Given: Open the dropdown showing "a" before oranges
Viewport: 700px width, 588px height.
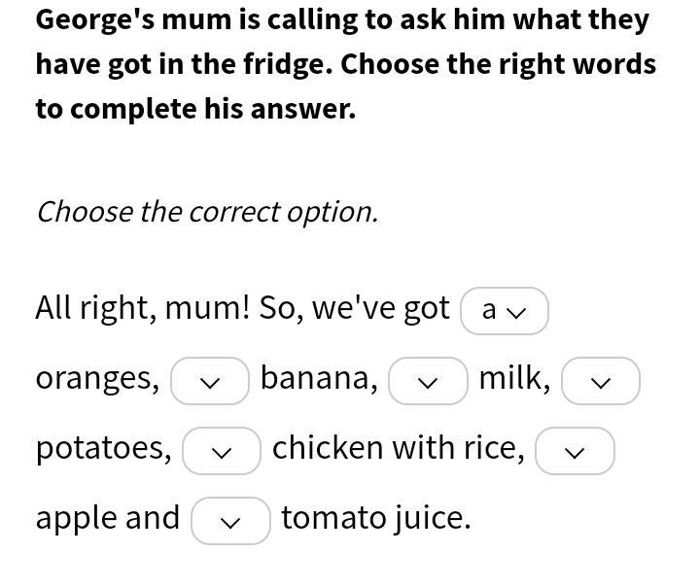Looking at the screenshot, I should (504, 311).
